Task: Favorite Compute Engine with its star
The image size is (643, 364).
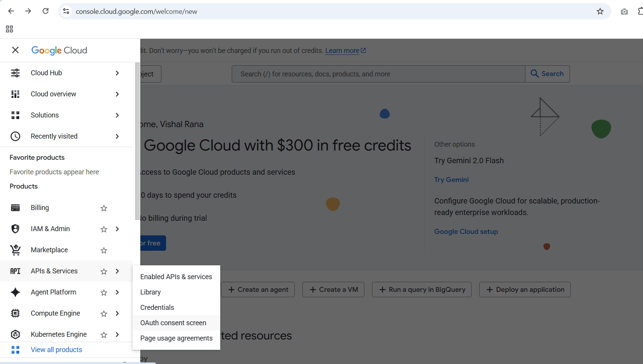Action: 104,314
